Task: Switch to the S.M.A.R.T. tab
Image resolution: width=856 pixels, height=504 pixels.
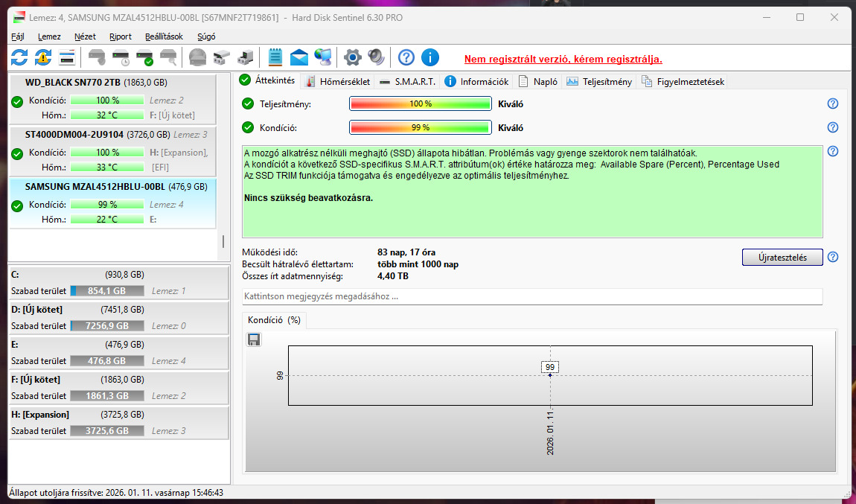Action: pyautogui.click(x=407, y=82)
